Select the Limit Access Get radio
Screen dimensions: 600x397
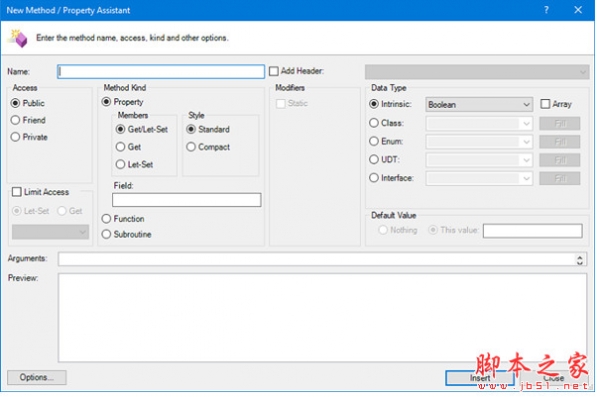62,211
